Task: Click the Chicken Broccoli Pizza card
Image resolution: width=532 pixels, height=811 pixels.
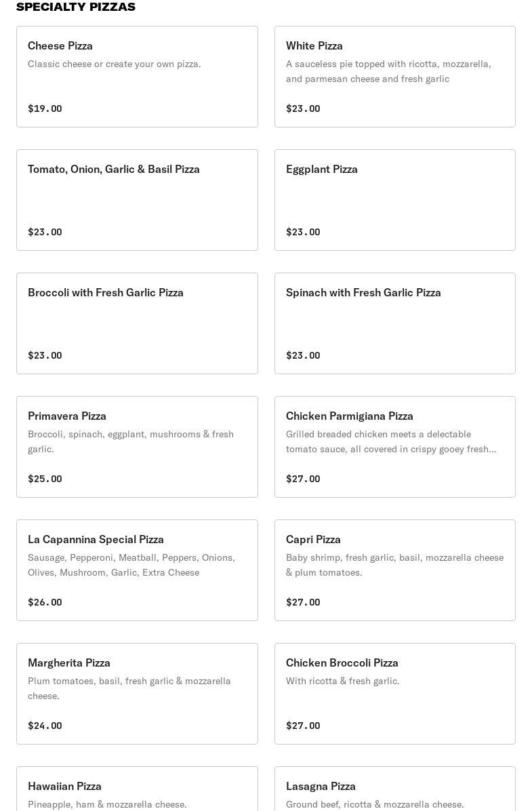Action: (x=394, y=694)
